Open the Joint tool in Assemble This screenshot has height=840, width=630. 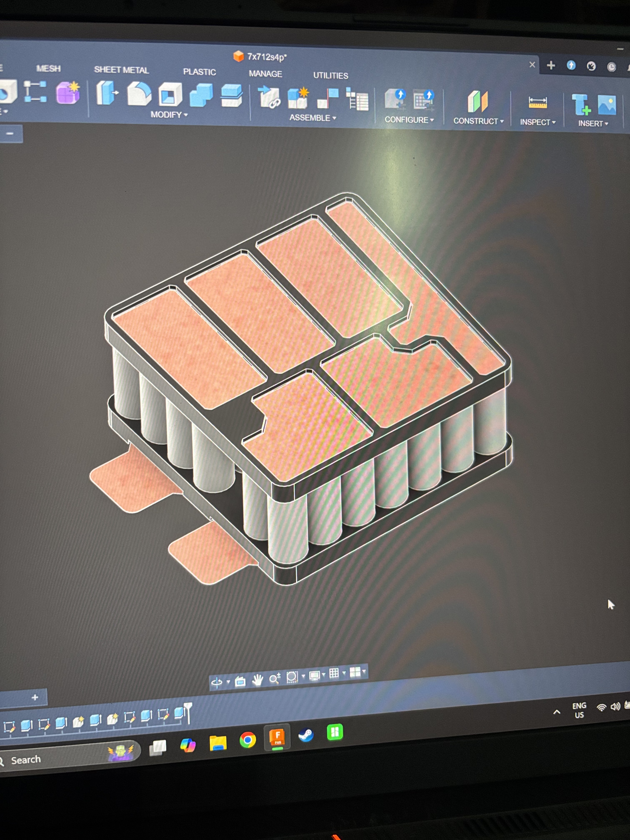(x=328, y=98)
